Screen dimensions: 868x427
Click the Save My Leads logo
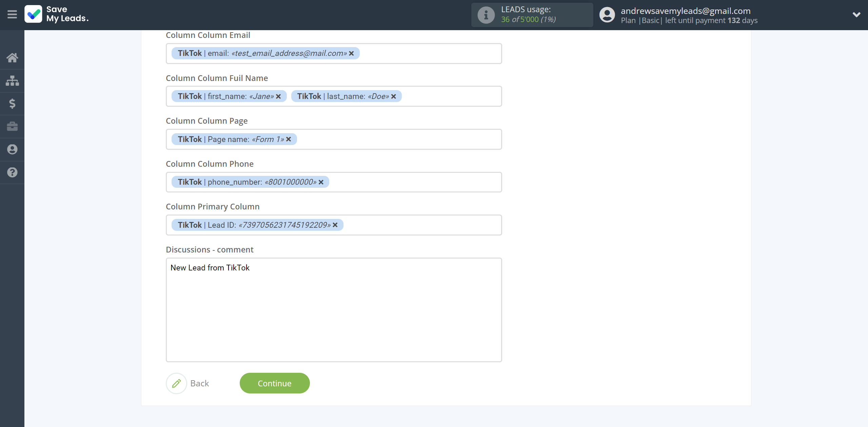57,14
